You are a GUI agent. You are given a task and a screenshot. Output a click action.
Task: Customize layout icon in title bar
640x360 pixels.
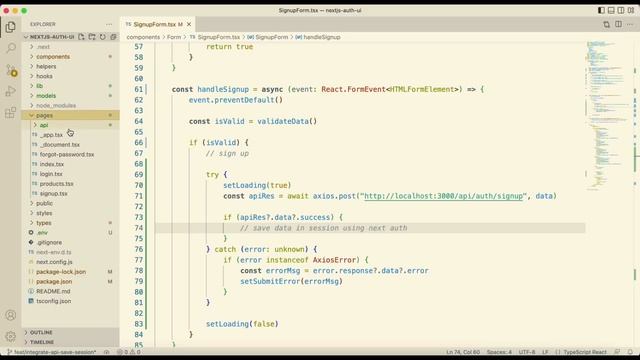[x=631, y=10]
